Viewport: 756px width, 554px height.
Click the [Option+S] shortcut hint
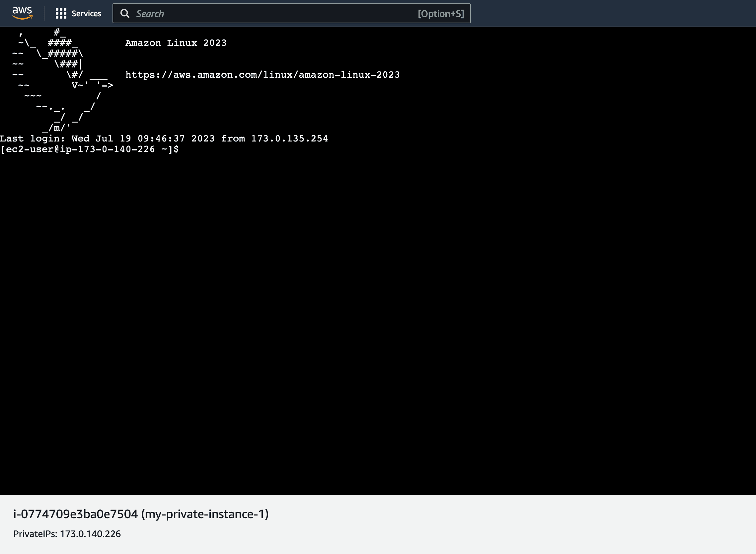pos(441,14)
